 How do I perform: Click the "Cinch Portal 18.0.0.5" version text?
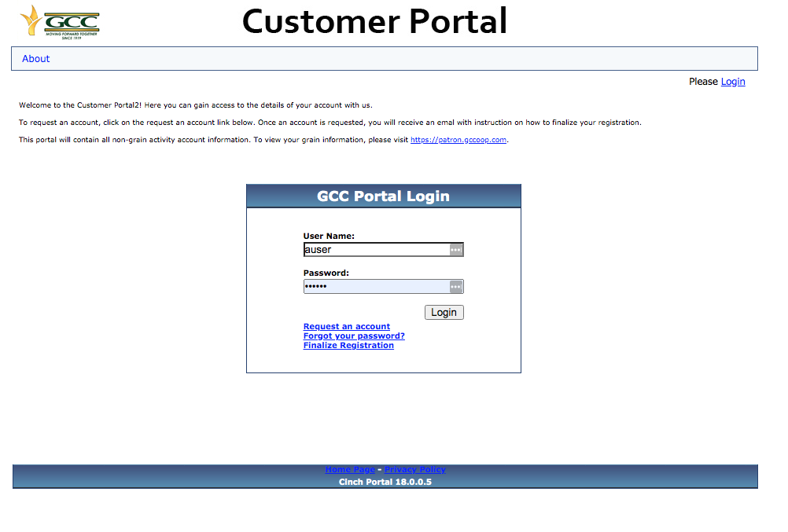coord(385,482)
